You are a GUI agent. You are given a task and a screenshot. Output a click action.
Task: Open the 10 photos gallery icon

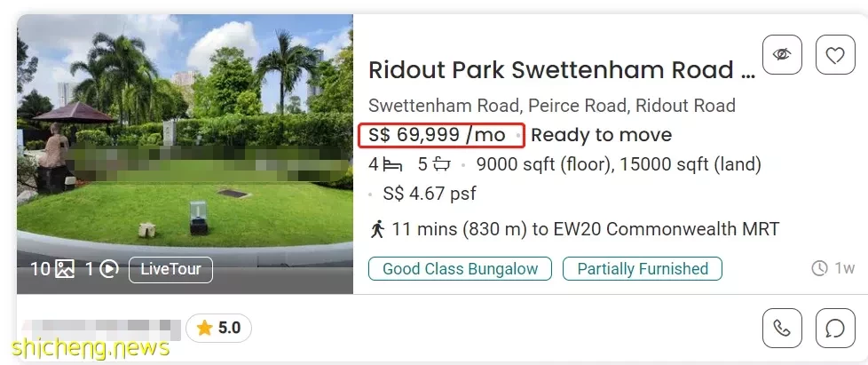(65, 269)
